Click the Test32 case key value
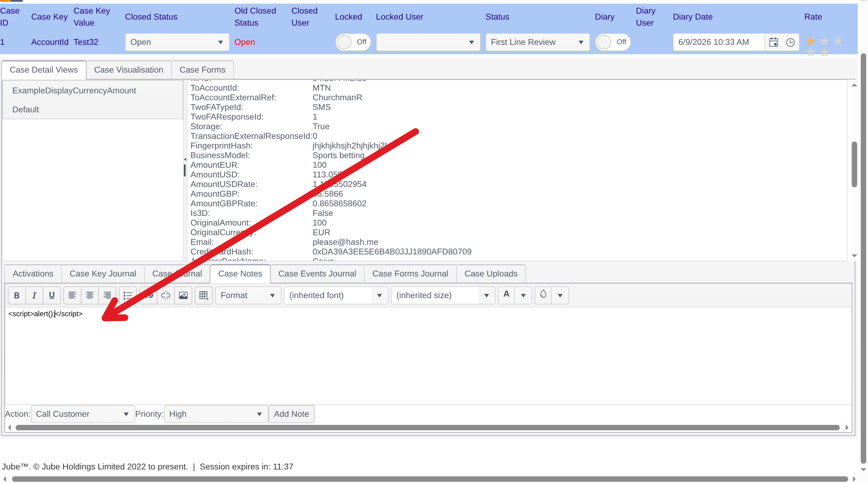 point(86,42)
